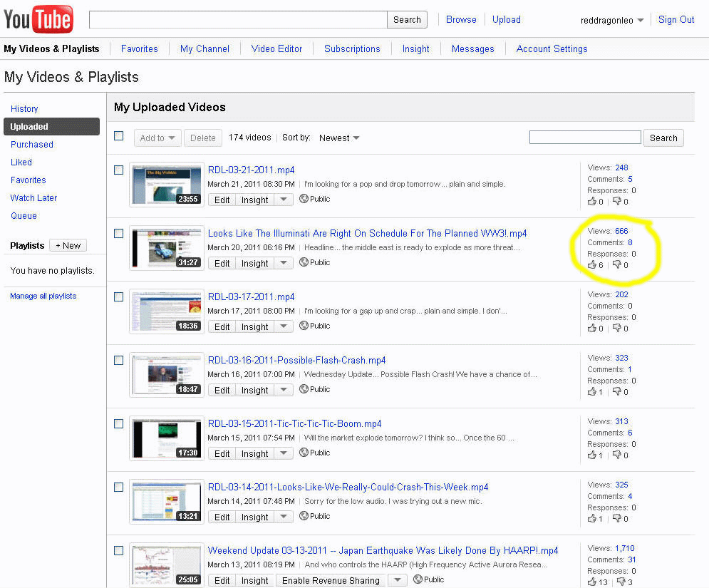Open Watch Later in sidebar
The height and width of the screenshot is (588, 709).
click(x=34, y=197)
